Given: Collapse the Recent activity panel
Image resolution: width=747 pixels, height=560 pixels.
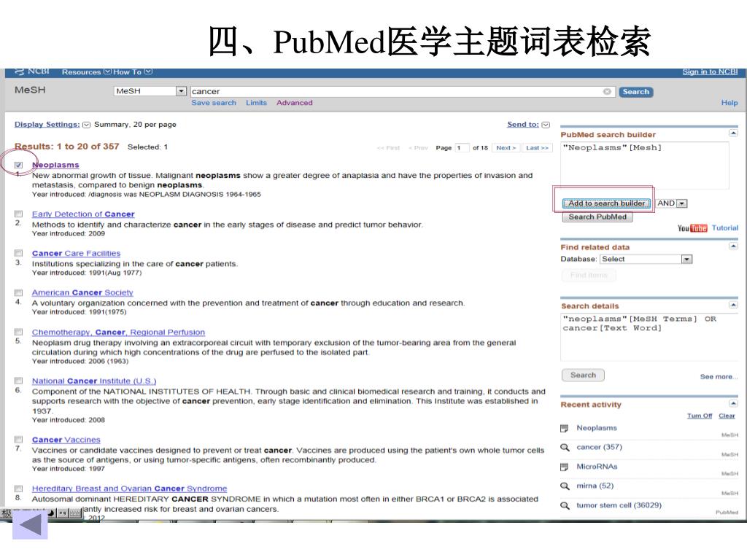Looking at the screenshot, I should [x=733, y=403].
